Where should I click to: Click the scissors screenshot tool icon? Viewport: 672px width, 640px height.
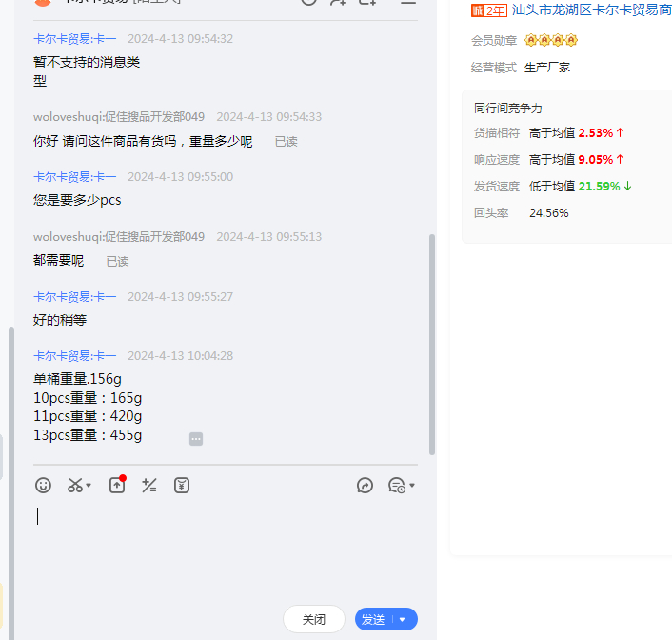(75, 486)
